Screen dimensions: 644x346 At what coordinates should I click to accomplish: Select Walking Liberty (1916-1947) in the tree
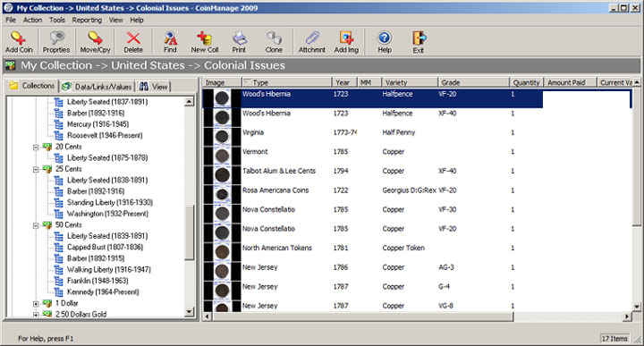[x=109, y=270]
